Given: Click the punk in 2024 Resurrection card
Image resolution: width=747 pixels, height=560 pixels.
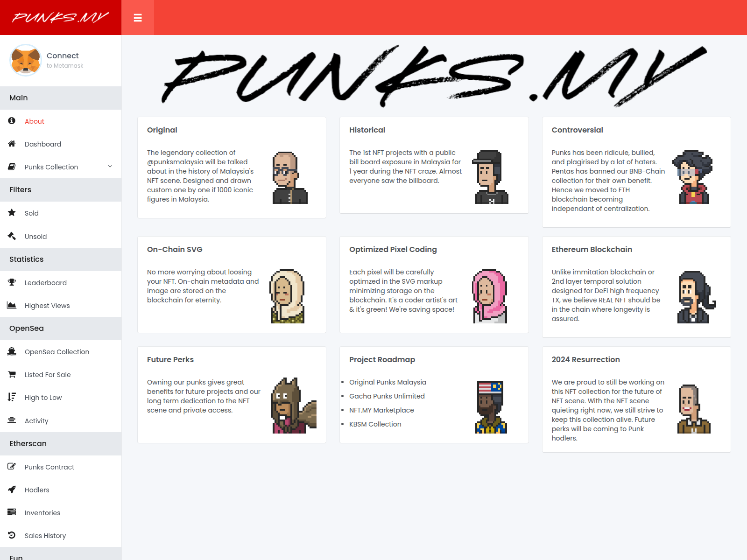Looking at the screenshot, I should point(694,409).
